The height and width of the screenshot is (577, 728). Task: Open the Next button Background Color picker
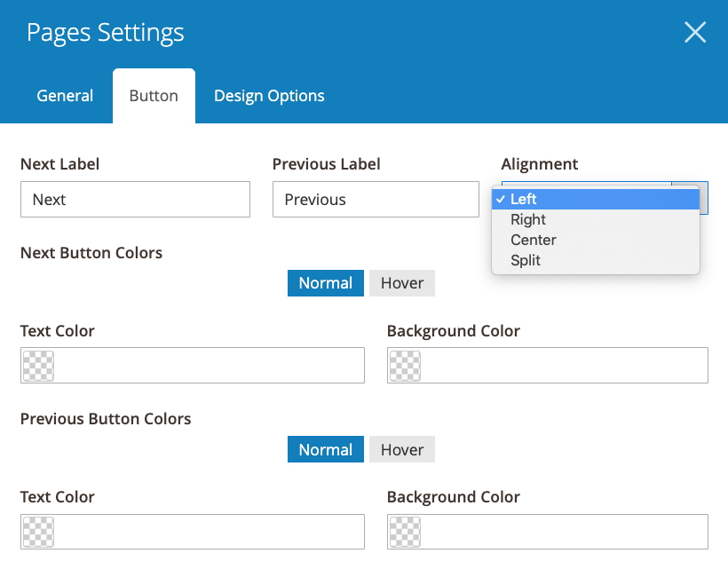point(405,365)
